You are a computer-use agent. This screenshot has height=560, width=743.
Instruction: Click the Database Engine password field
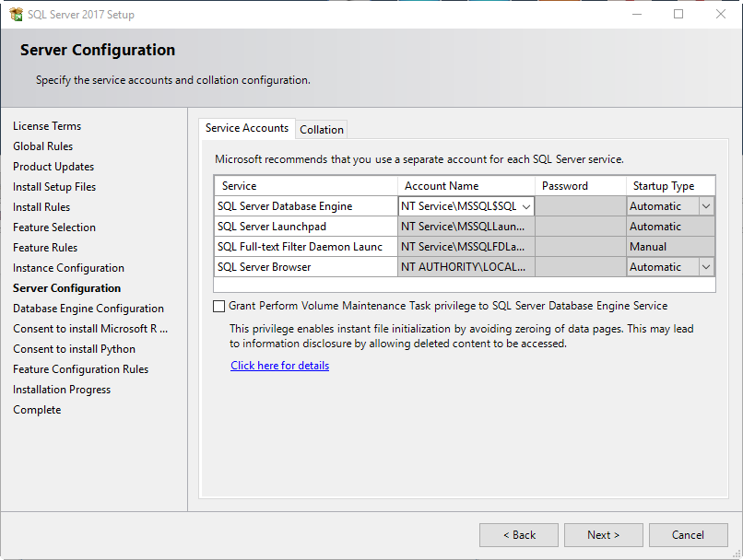(581, 206)
